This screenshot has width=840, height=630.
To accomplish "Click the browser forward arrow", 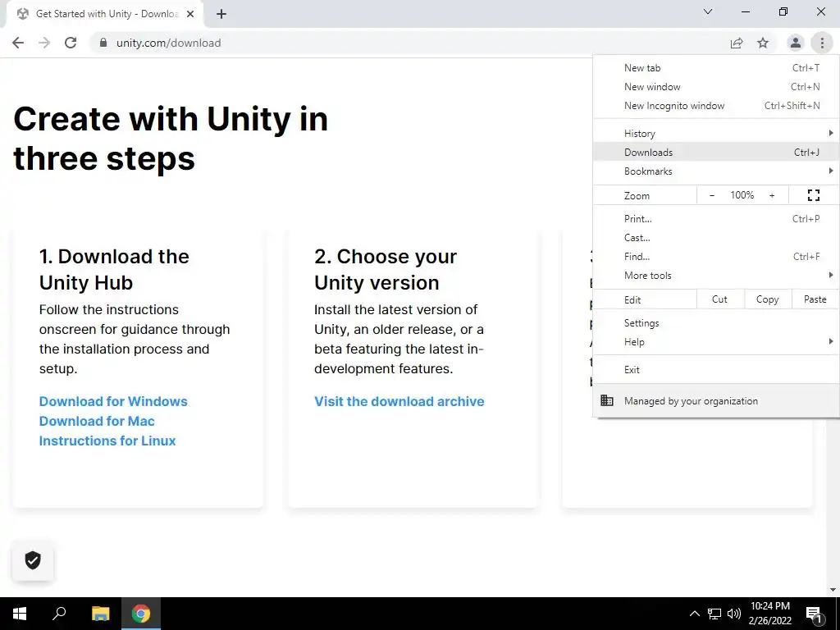I will tap(44, 43).
